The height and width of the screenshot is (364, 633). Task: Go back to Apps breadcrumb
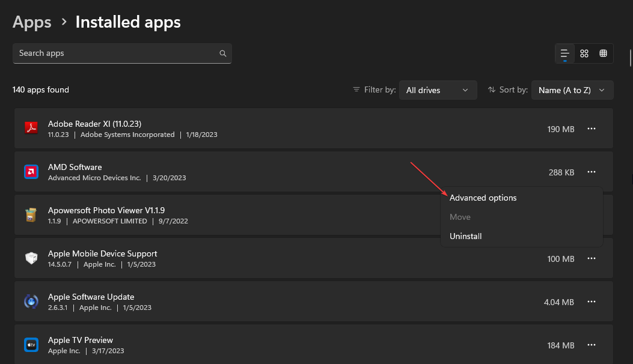[32, 22]
